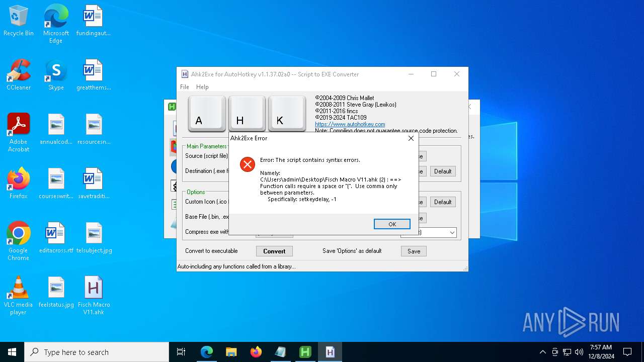Select resourcesn... image file on desktop
The image size is (644, 362).
[x=93, y=130]
